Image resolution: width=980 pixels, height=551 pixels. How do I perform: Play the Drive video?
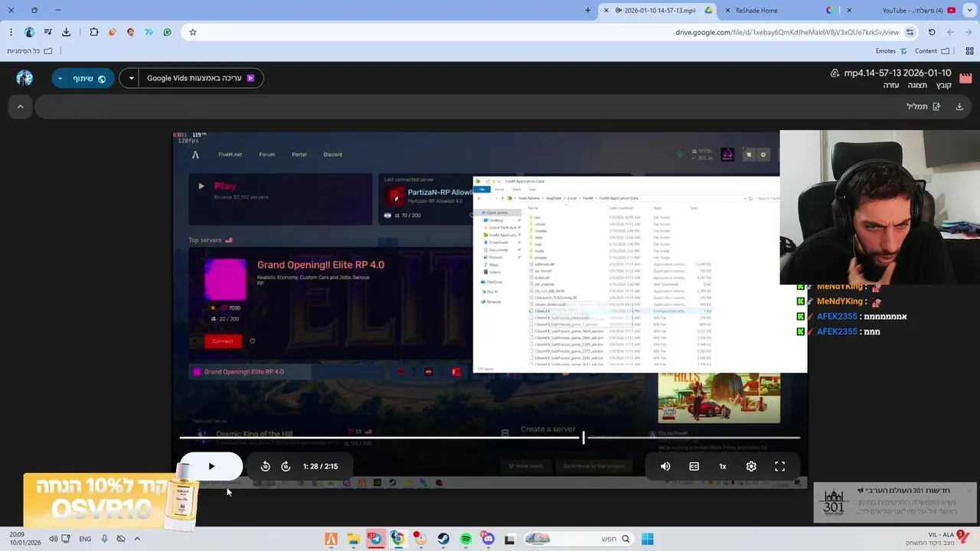pos(211,466)
